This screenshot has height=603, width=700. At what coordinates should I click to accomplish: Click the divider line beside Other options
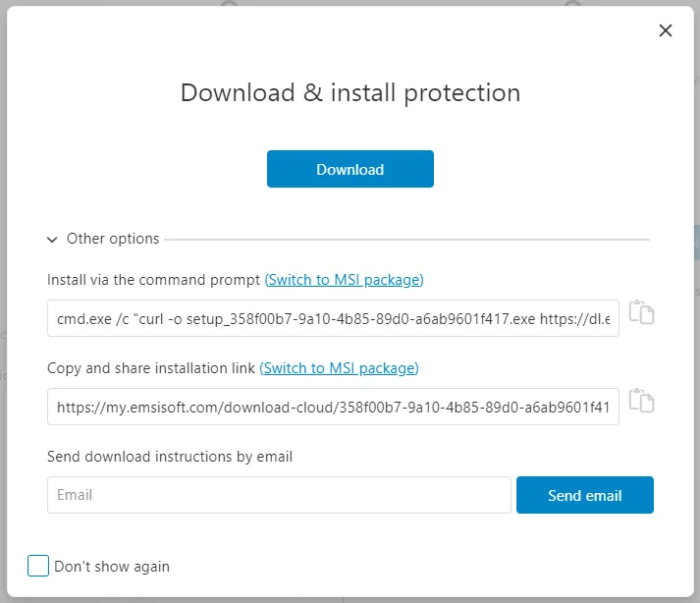[x=407, y=239]
